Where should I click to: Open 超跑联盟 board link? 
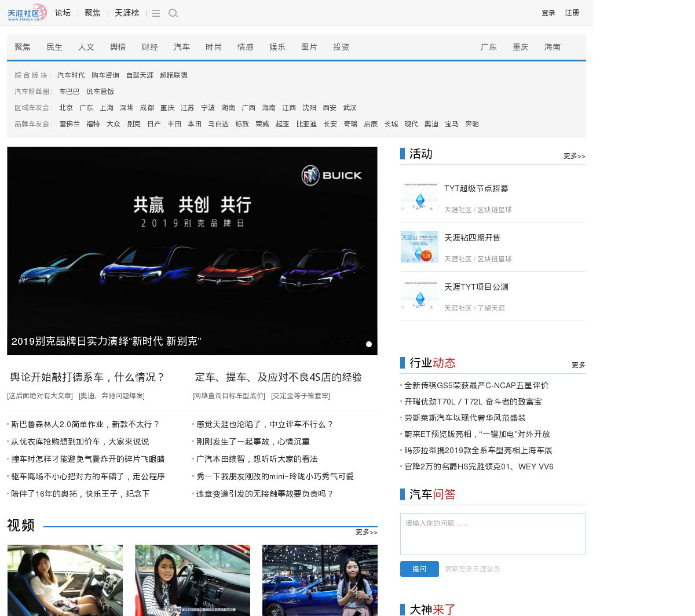pos(174,75)
